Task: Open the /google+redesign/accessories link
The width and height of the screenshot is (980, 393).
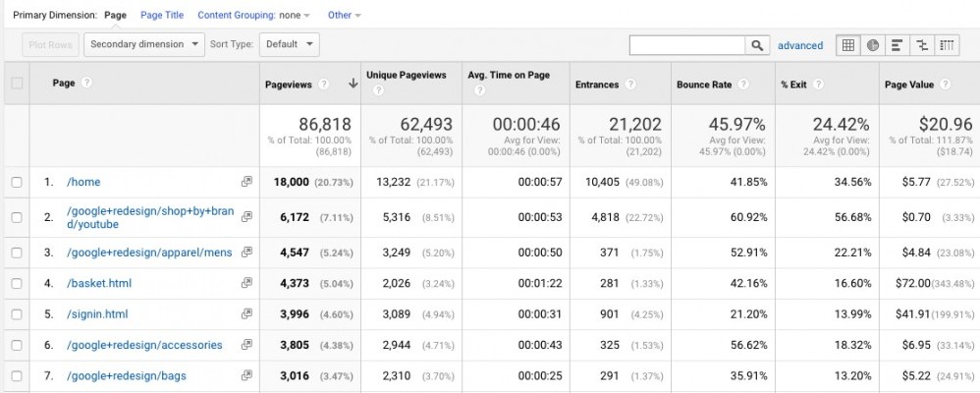Action: (144, 345)
